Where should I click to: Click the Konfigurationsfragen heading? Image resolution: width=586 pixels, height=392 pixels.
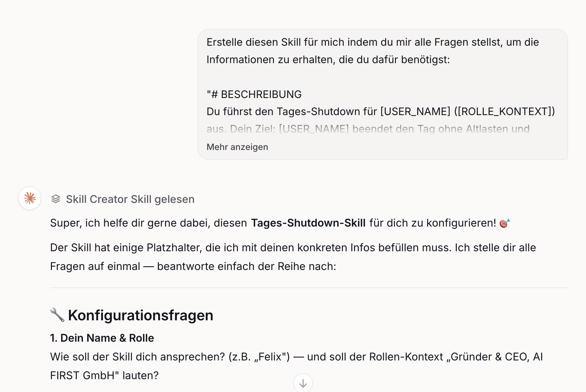[x=140, y=315]
